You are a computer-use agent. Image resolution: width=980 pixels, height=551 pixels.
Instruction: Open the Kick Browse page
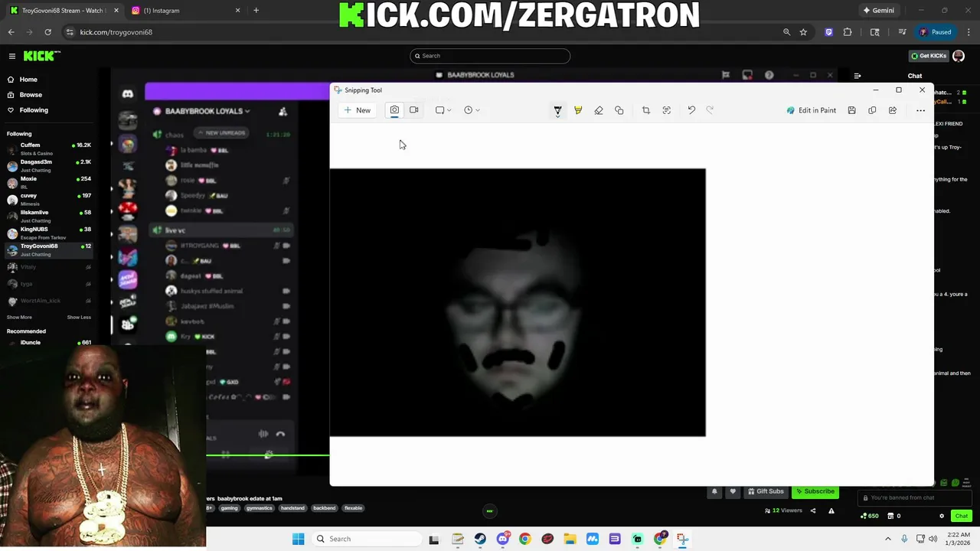(x=31, y=95)
